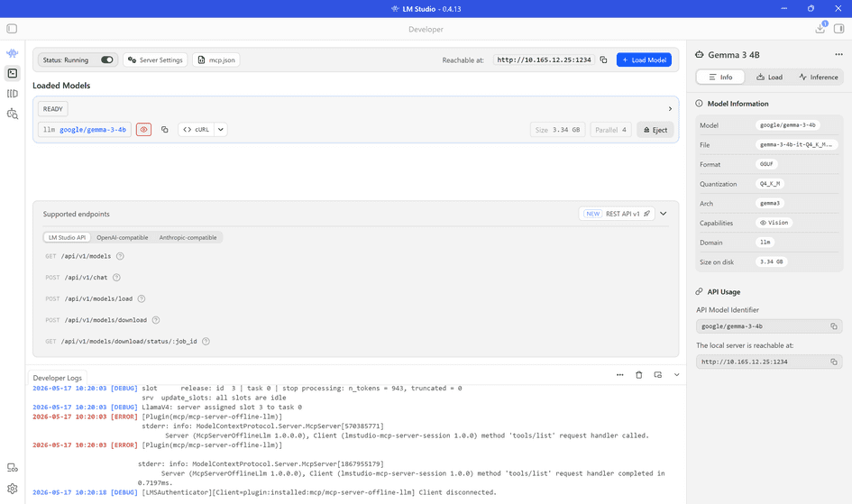Open the Chat view in sidebar
852x504 pixels.
[x=12, y=53]
